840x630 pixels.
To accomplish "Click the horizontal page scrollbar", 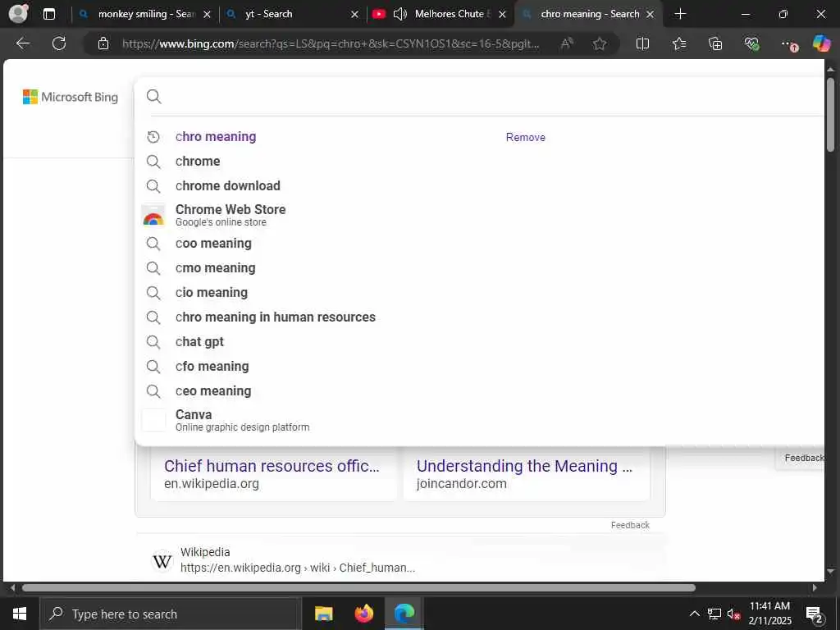I will (358, 588).
